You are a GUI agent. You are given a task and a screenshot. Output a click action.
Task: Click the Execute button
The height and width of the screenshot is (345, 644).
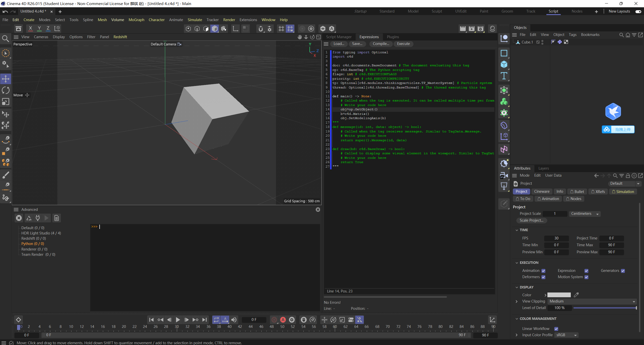403,44
